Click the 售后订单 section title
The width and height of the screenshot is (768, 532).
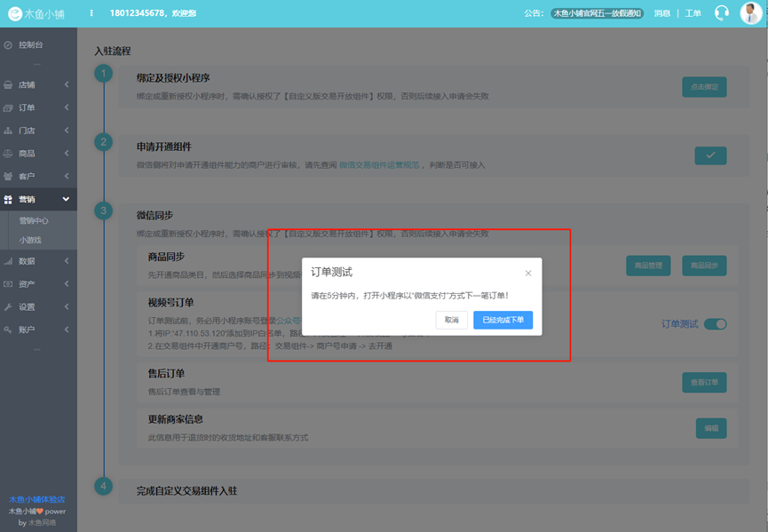[166, 374]
